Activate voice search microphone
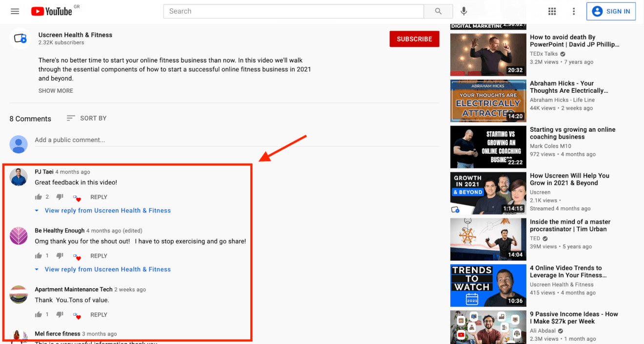The width and height of the screenshot is (644, 344). 464,11
